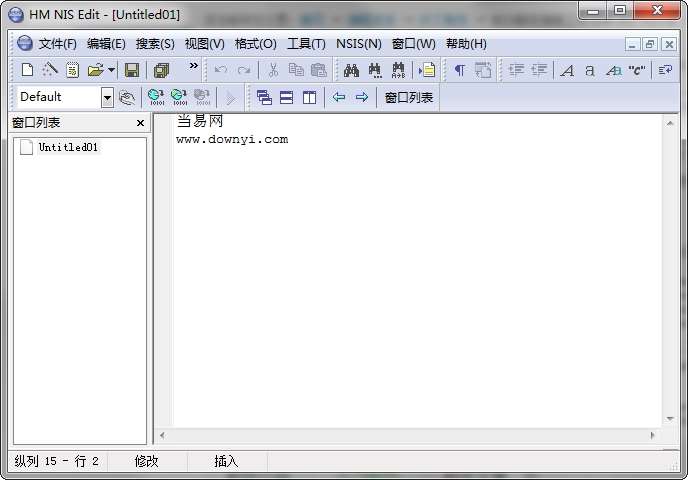Cascade the editor windows
The width and height of the screenshot is (688, 480).
(264, 97)
